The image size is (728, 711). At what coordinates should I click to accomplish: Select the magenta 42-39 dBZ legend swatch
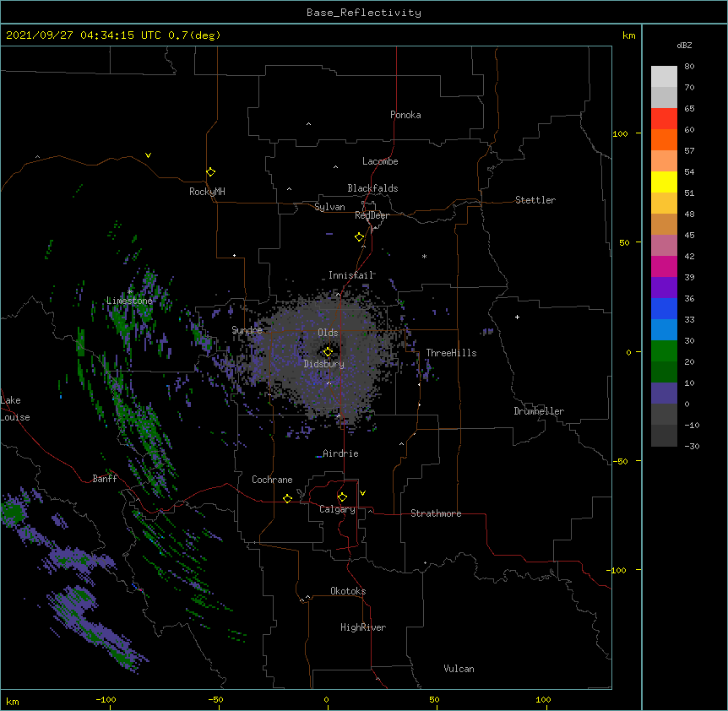click(x=664, y=266)
